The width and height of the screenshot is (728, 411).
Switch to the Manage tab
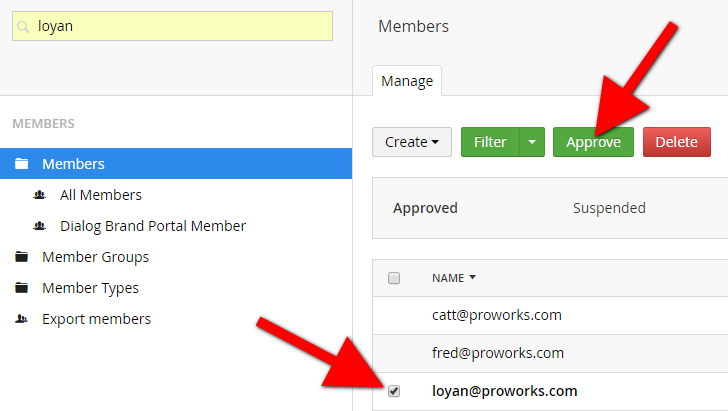[406, 80]
